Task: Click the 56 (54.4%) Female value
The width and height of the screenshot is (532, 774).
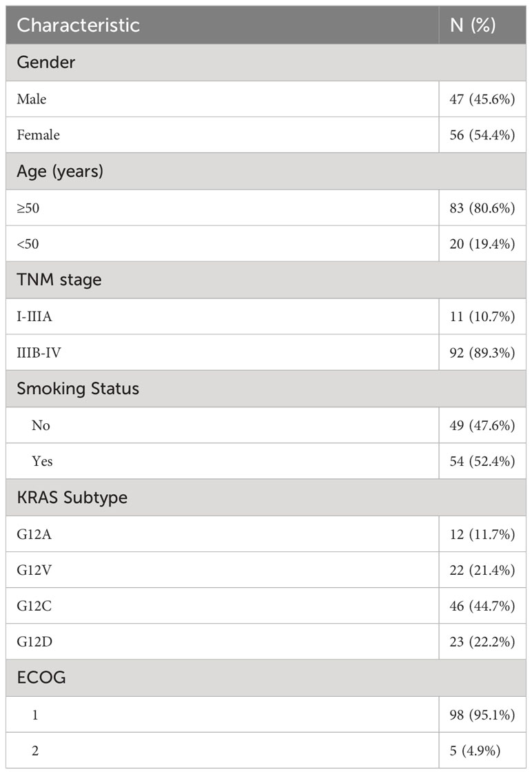Action: pos(482,135)
